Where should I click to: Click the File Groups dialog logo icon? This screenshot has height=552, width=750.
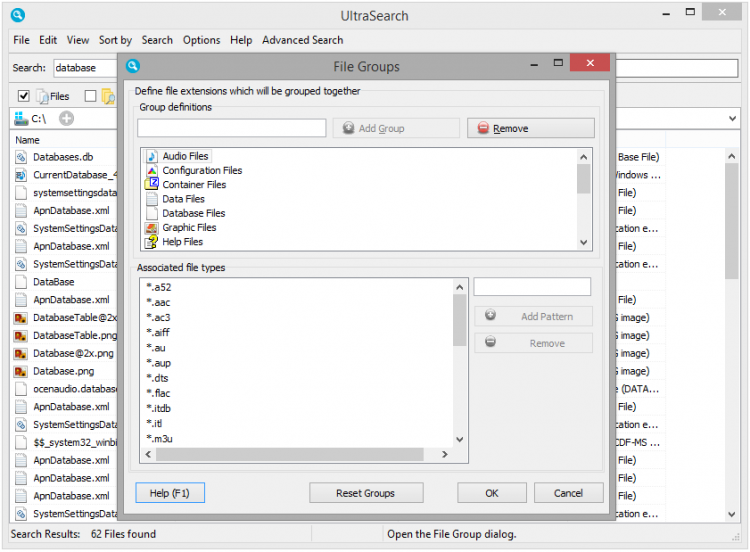click(x=133, y=66)
